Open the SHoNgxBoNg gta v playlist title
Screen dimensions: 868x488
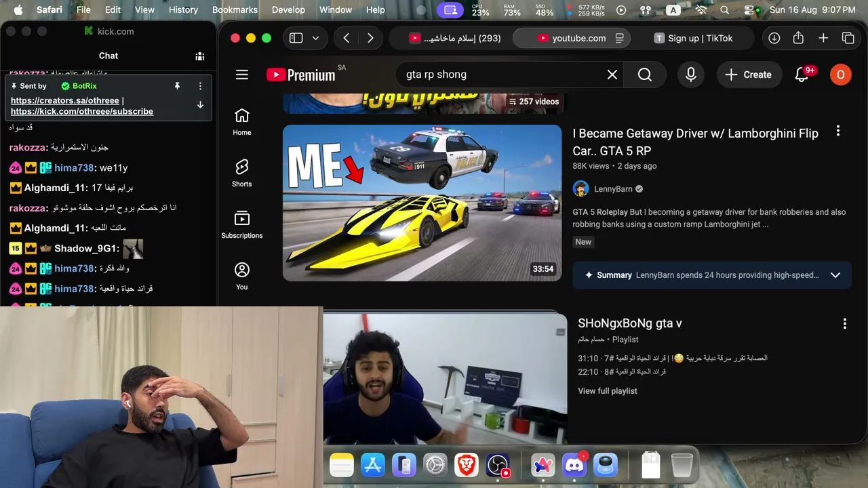tap(630, 323)
